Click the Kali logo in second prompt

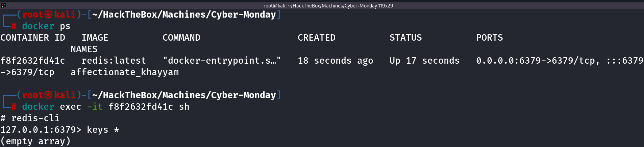tap(49, 95)
